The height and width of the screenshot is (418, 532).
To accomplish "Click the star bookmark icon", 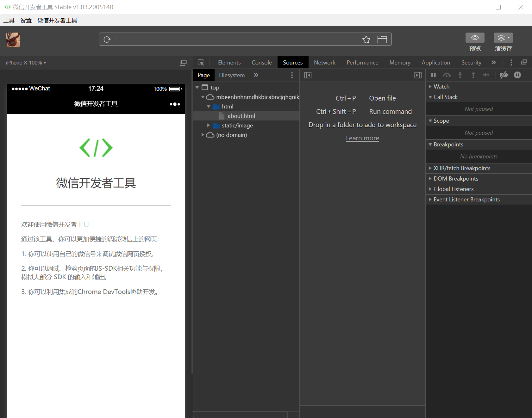I will click(x=366, y=40).
